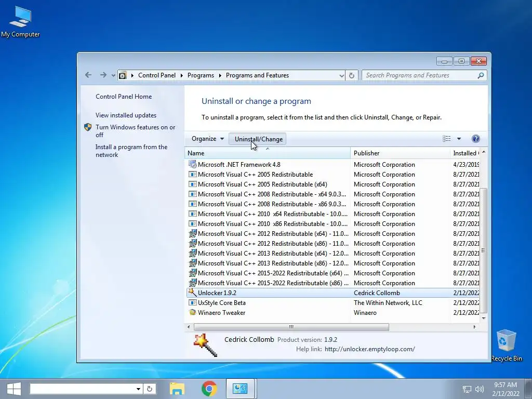
Task: Refresh the Programs and Features address bar
Action: (352, 75)
